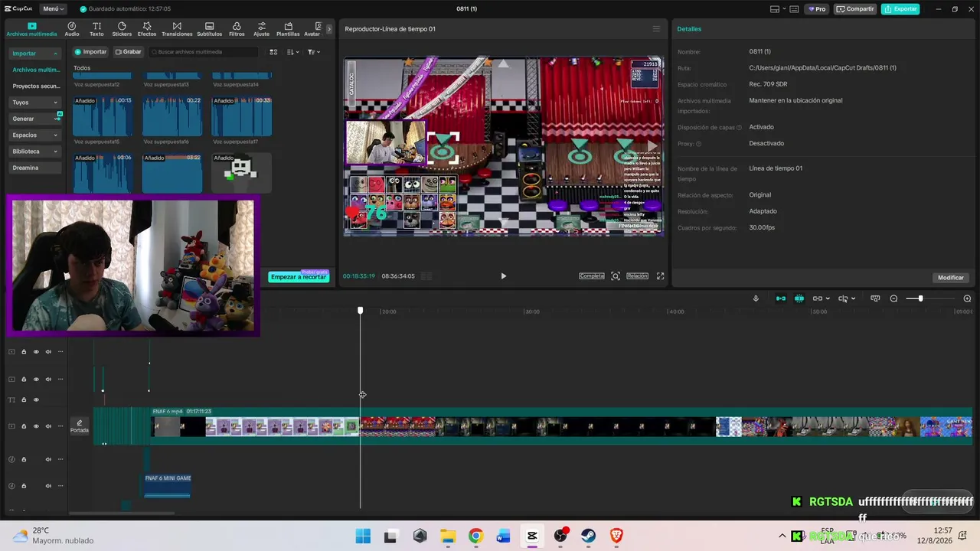Click the timeline zoom-out magnifier
Image resolution: width=980 pixels, height=551 pixels.
(893, 298)
